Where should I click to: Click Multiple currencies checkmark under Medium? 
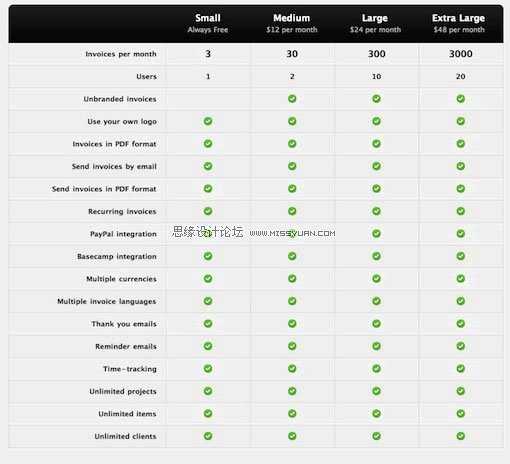pos(292,279)
